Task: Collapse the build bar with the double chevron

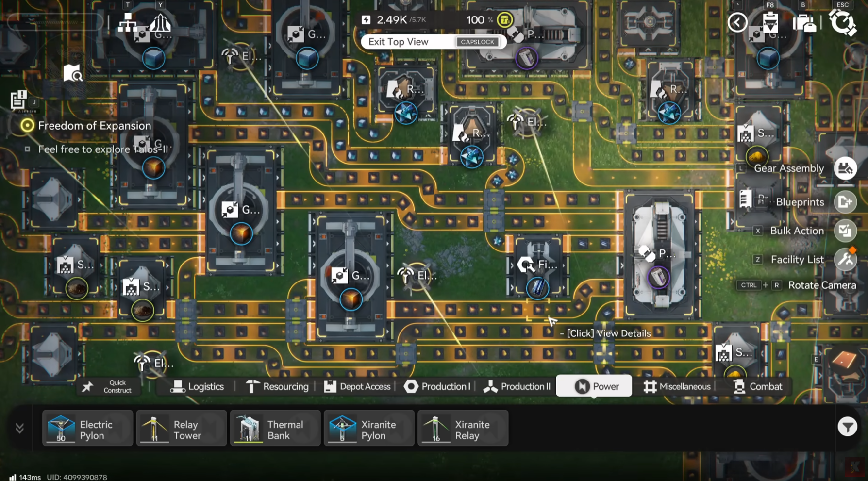Action: 19,428
